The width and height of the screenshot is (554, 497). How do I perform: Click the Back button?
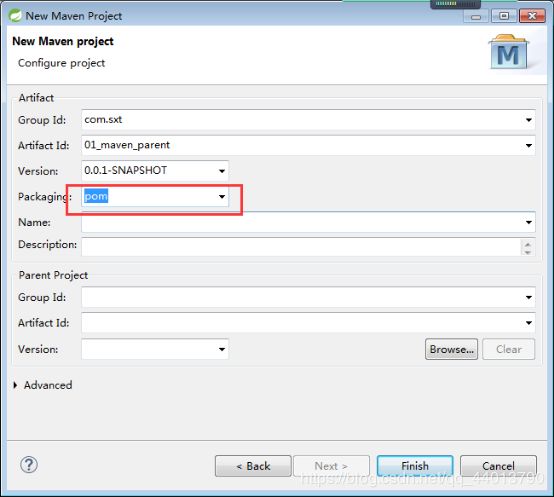point(253,466)
